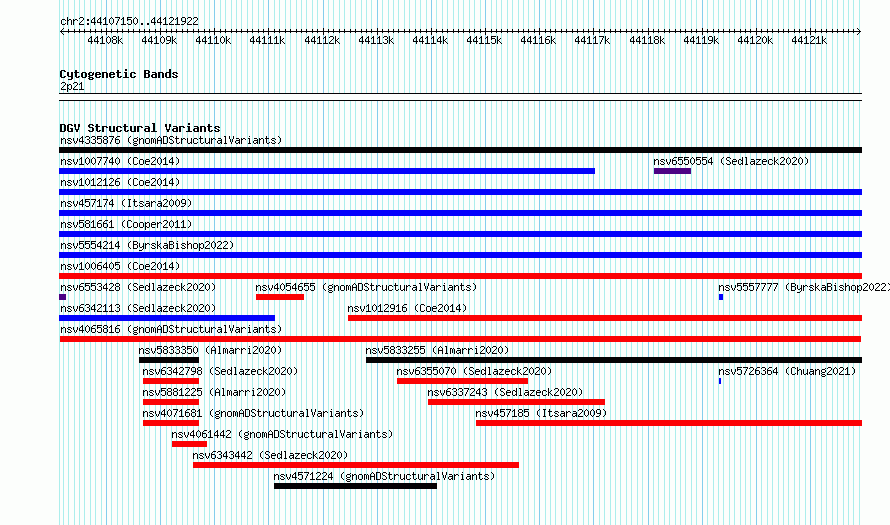Click the 44117k ruler tick label
The height and width of the screenshot is (525, 890).
pos(592,40)
